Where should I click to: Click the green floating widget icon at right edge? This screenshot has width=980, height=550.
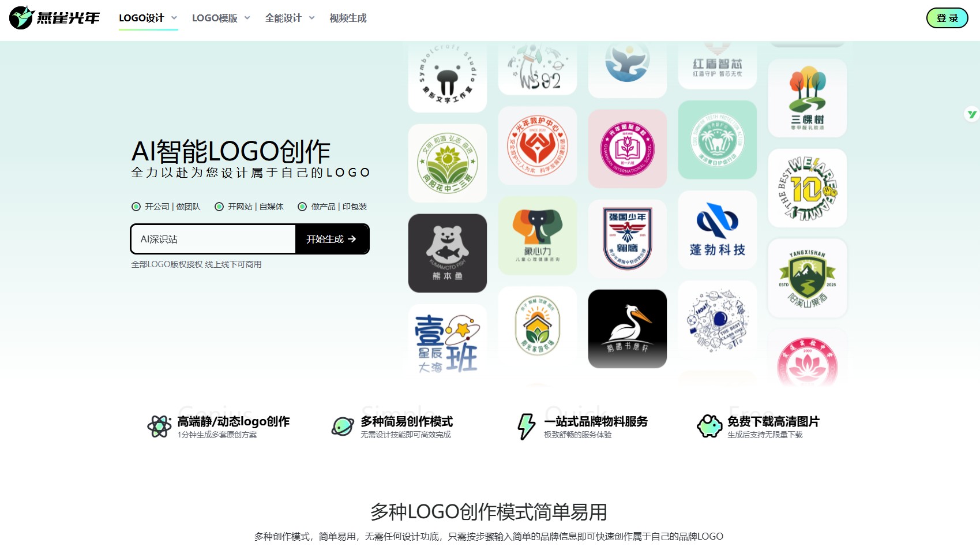(x=972, y=114)
